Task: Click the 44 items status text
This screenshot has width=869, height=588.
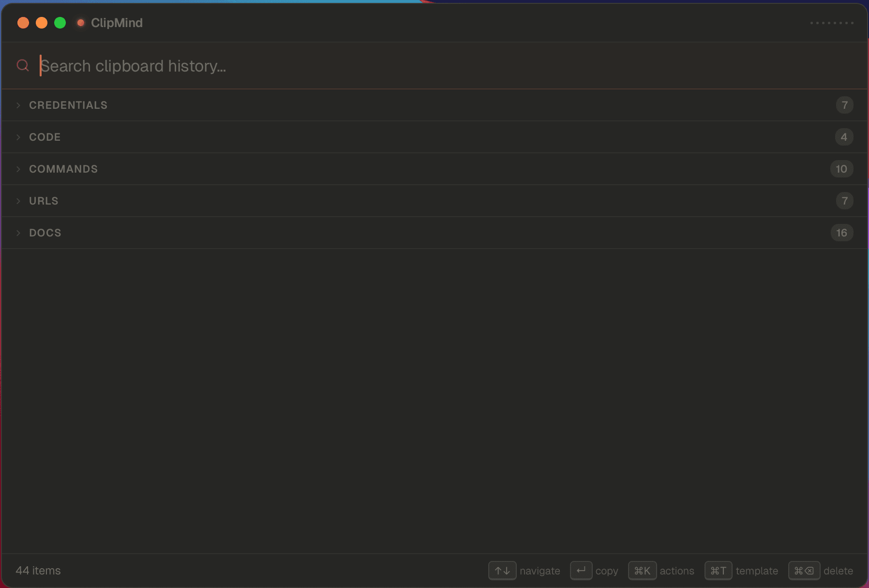Action: coord(38,571)
